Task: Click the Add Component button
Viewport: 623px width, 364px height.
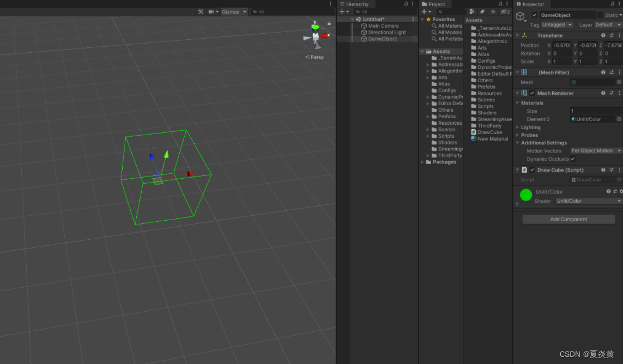Action: pyautogui.click(x=568, y=220)
